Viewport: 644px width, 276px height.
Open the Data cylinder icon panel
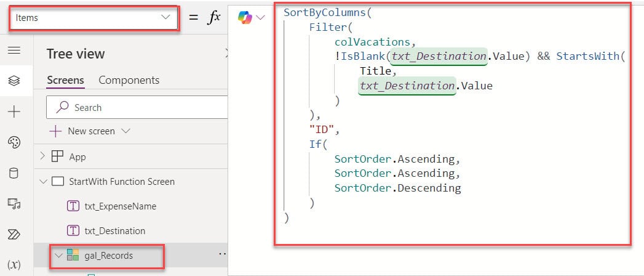(x=14, y=173)
